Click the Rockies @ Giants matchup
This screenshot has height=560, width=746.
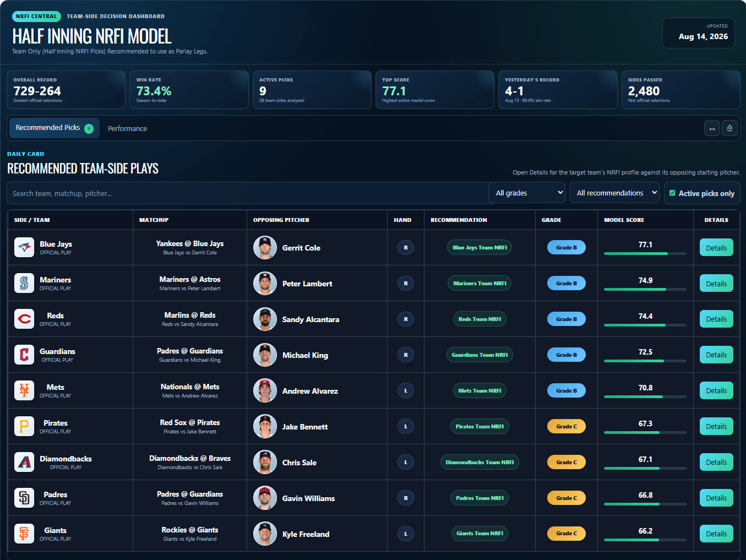coord(190,530)
